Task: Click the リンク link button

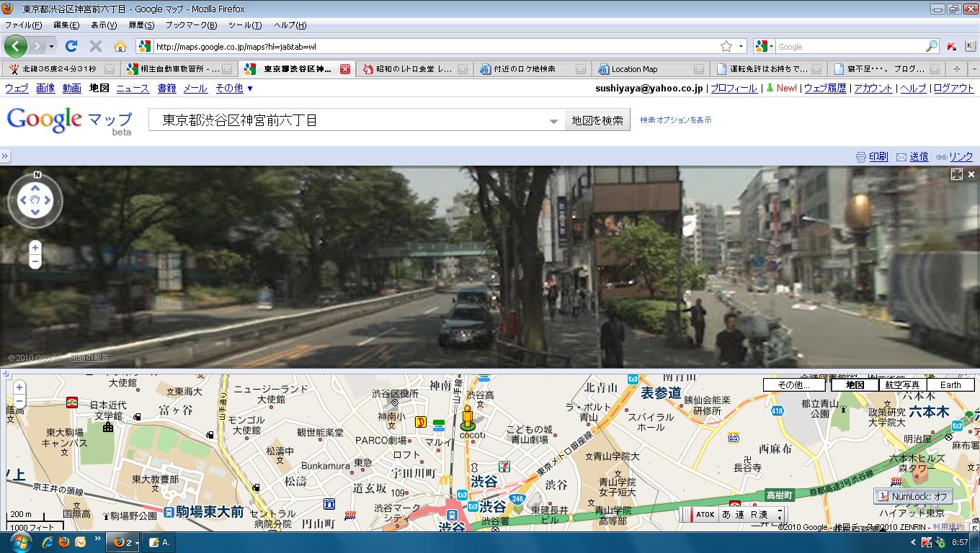Action: point(961,156)
